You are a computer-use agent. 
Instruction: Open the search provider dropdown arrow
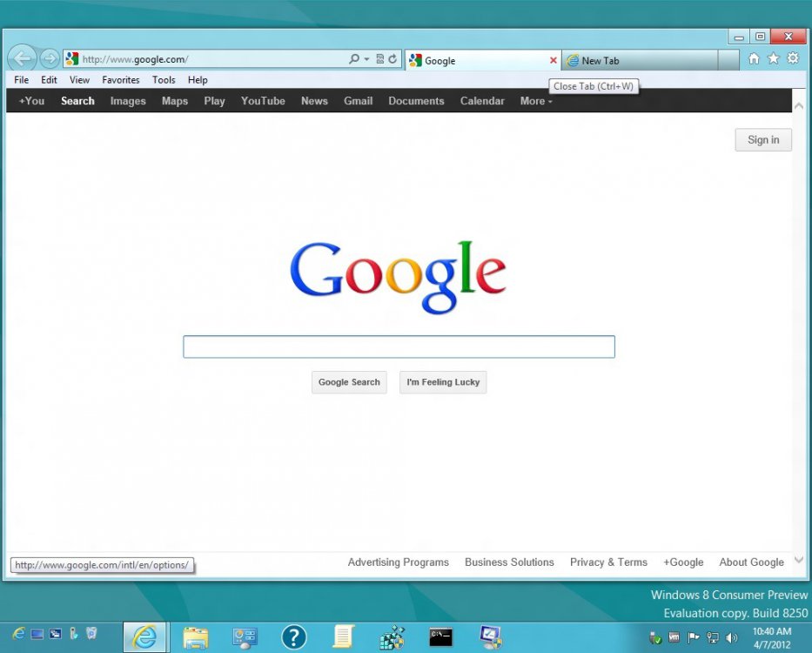click(x=366, y=59)
